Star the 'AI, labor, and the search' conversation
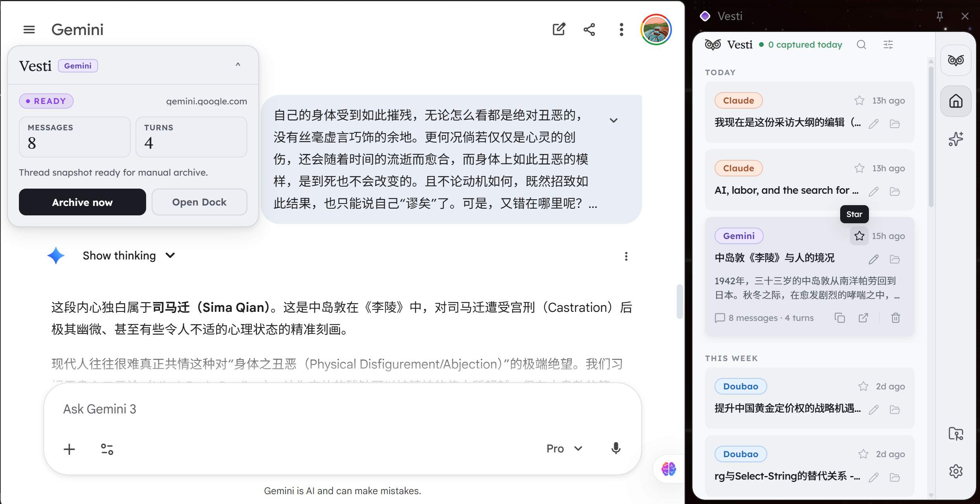The height and width of the screenshot is (504, 980). [859, 168]
